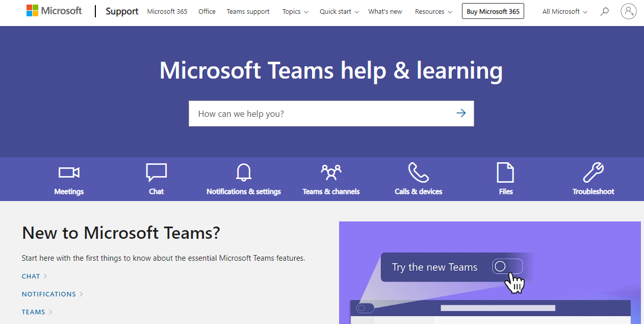Click the account sign-in avatar
The image size is (644, 324).
point(628,11)
